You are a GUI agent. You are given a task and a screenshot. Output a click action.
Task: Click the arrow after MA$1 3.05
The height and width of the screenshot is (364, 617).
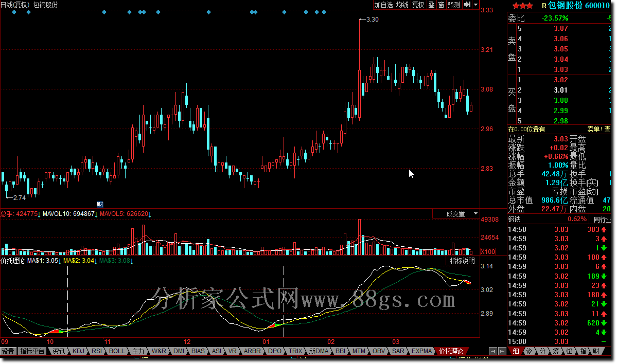coord(60,261)
